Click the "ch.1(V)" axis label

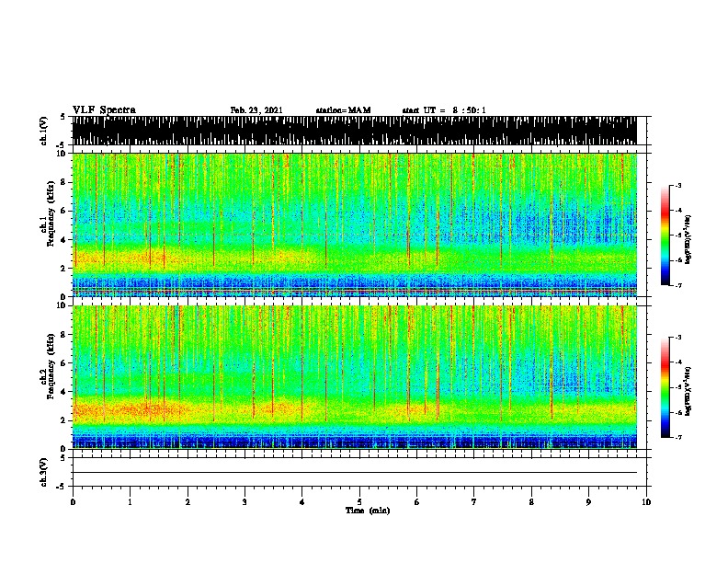(x=43, y=131)
